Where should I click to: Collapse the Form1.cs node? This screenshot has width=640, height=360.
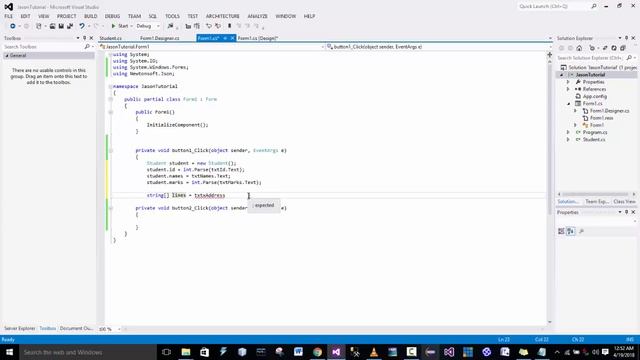tap(568, 104)
